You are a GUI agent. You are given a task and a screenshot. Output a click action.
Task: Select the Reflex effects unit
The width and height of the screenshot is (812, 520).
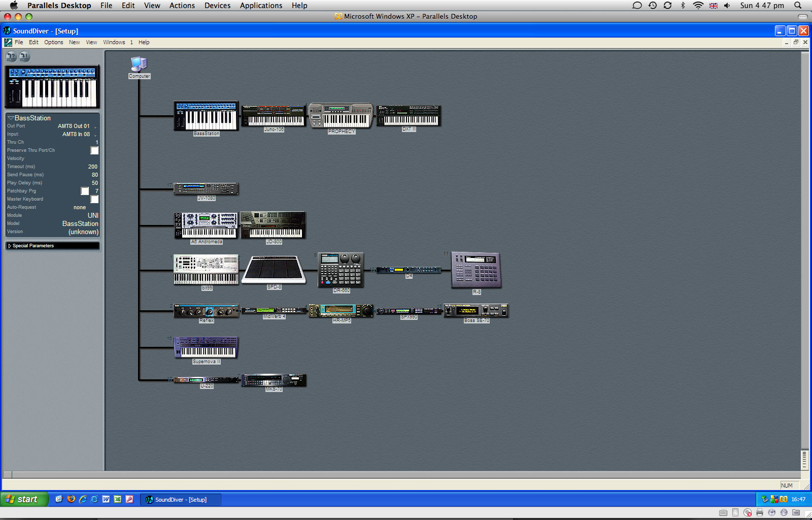tap(206, 311)
